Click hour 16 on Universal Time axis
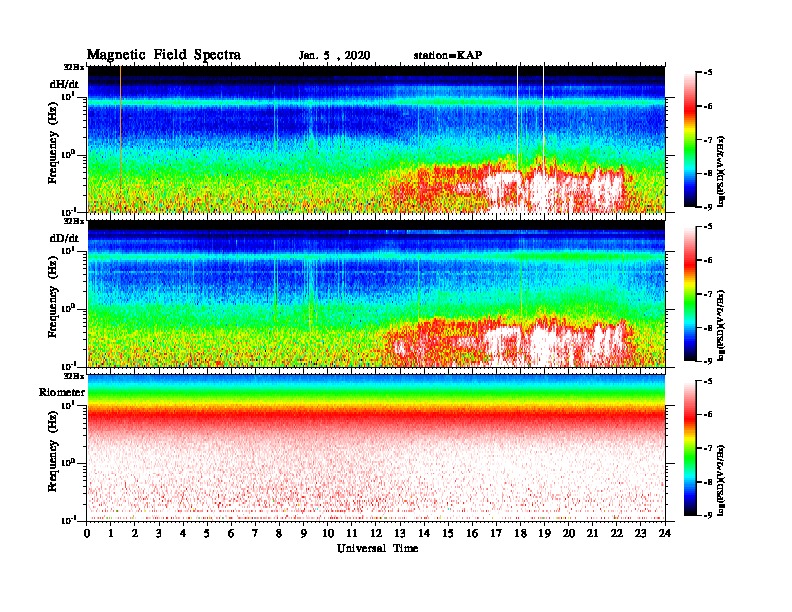Screen dimensions: 792x612 pyautogui.click(x=472, y=533)
